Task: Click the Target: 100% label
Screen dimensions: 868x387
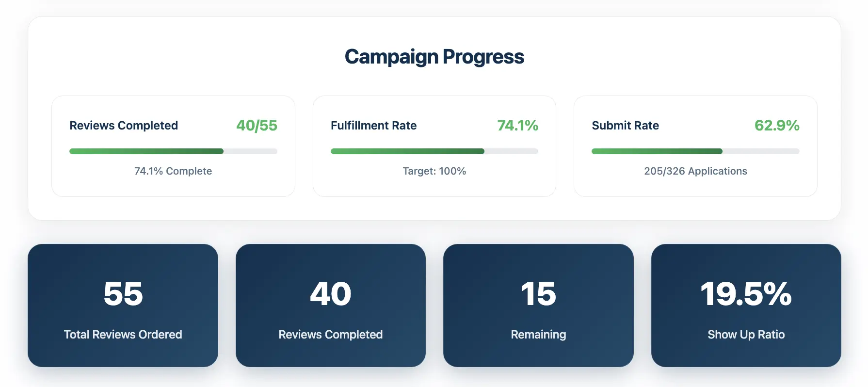Action: point(434,171)
